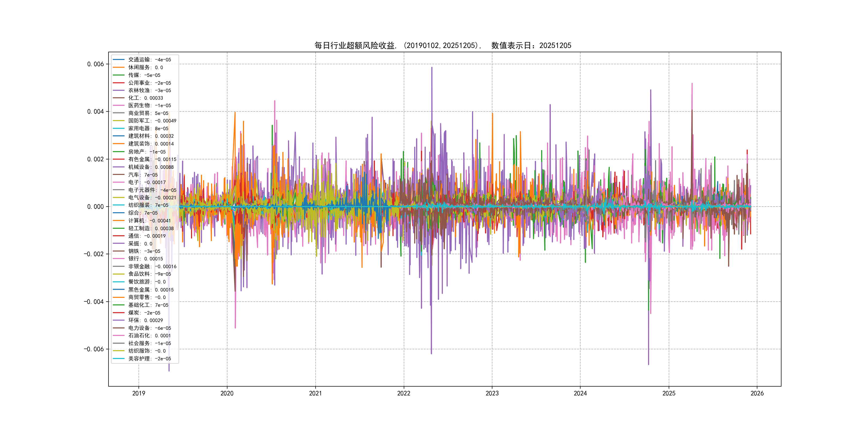Click the 银行 pink legend swatch
The height and width of the screenshot is (434, 868).
tap(118, 259)
